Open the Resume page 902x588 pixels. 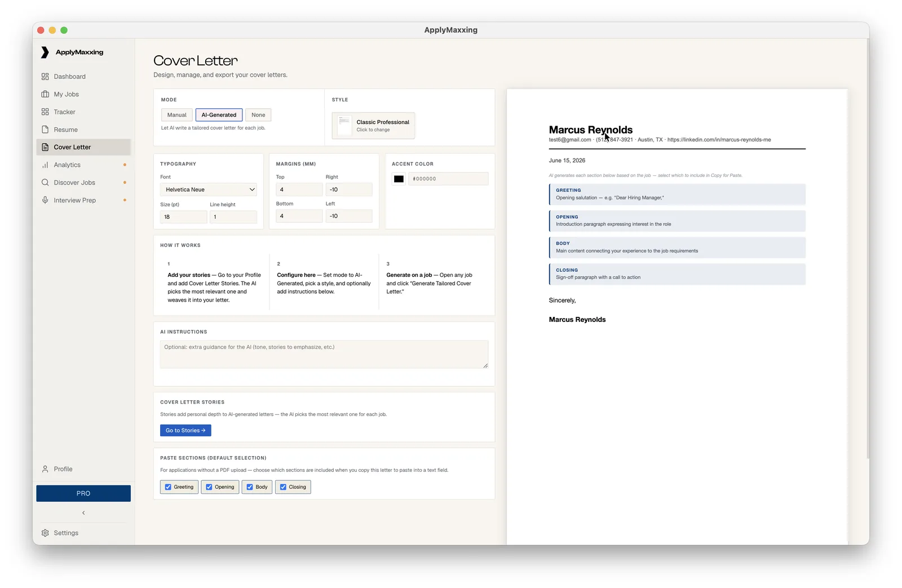click(83, 130)
